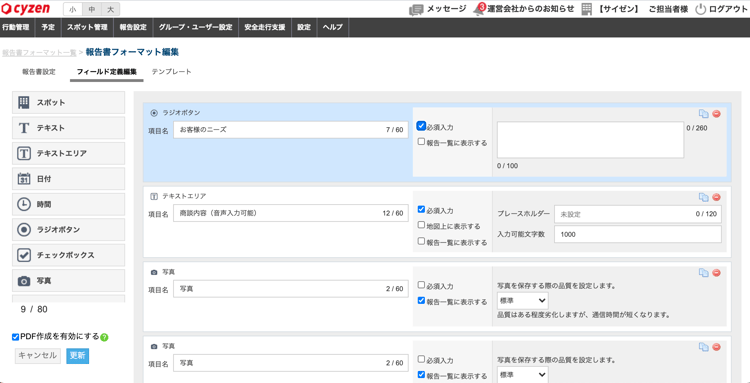The image size is (750, 383).
Task: Delete the second 写真 field
Action: (x=716, y=347)
